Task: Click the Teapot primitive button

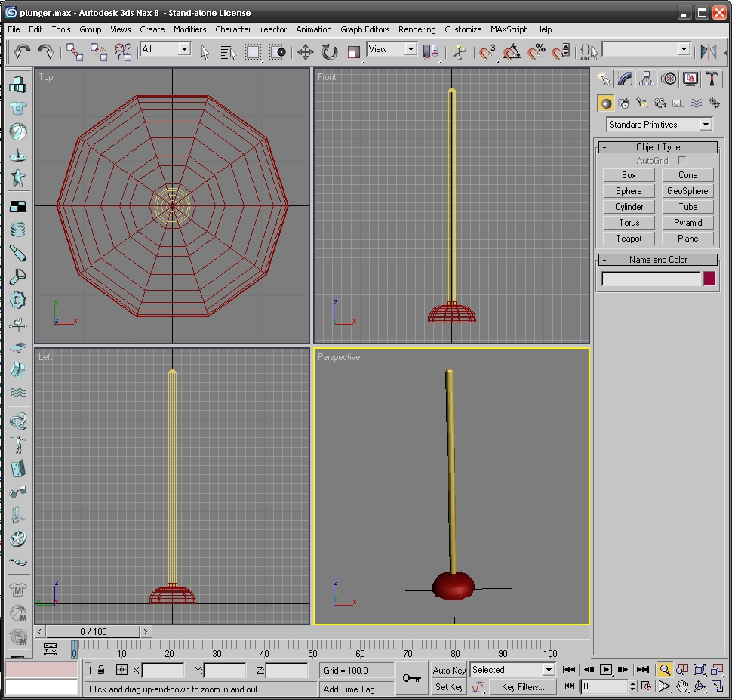Action: pos(629,239)
